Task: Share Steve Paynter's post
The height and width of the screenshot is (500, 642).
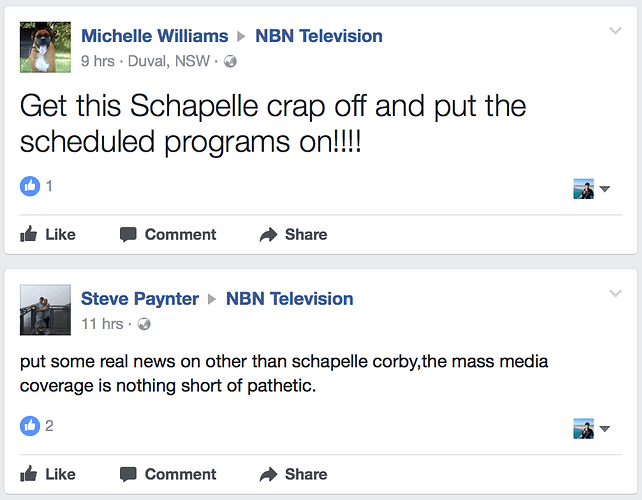Action: click(x=293, y=474)
